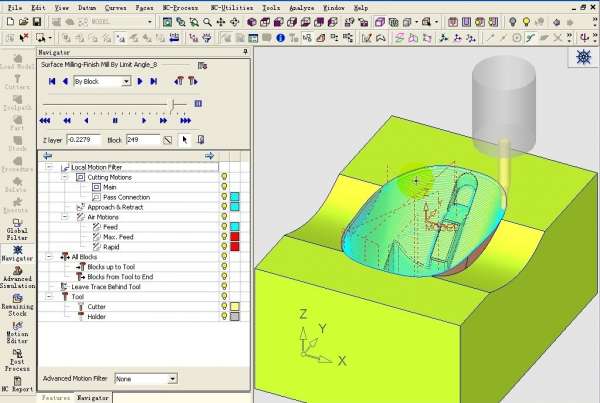Open the Curves menu

(116, 8)
